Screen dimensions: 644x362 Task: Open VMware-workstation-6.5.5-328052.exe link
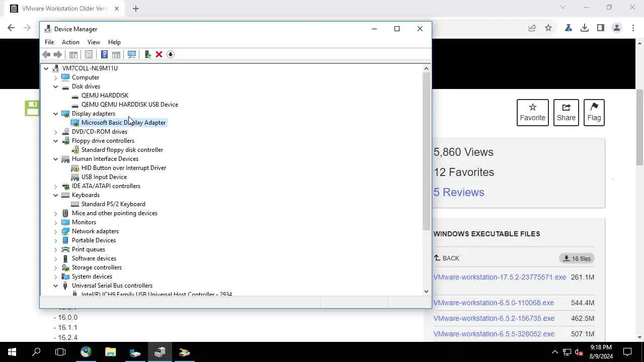click(x=494, y=334)
